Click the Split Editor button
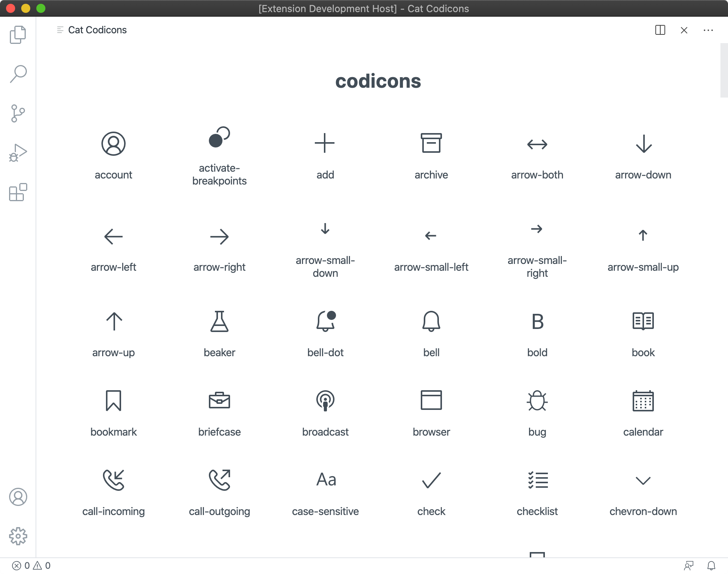 660,30
